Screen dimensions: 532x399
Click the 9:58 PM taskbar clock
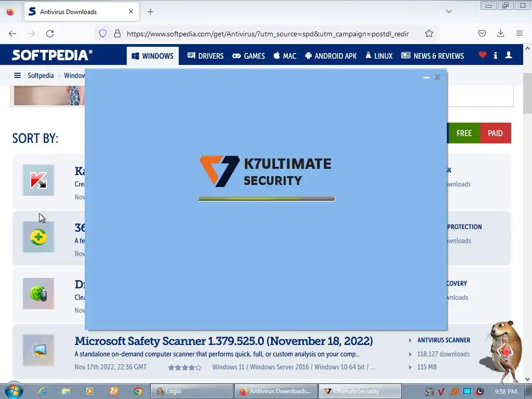point(506,392)
